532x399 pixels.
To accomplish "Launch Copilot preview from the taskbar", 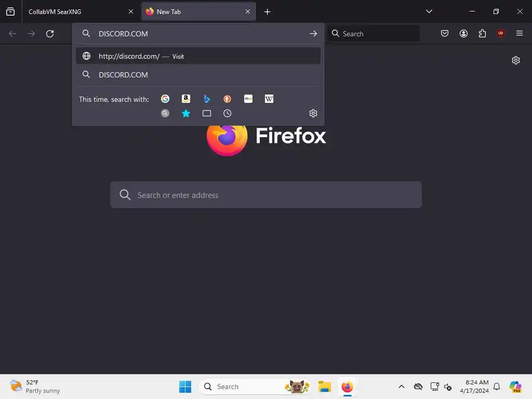I will click(x=515, y=387).
